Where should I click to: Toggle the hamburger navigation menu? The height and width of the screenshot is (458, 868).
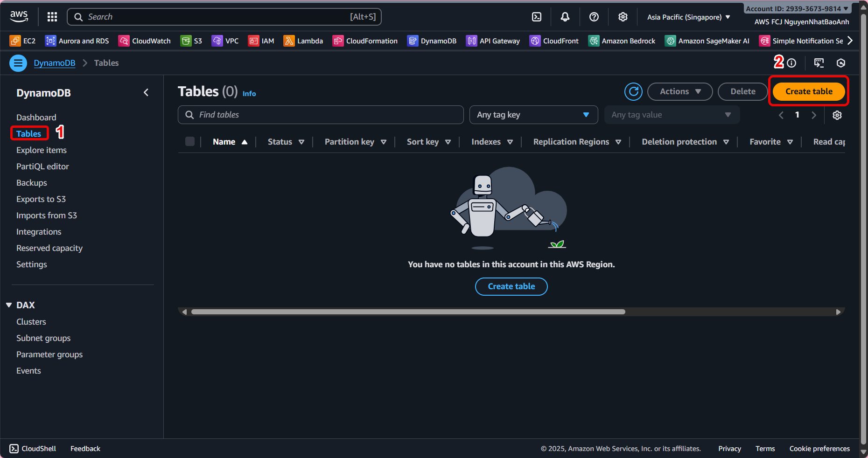pos(18,63)
